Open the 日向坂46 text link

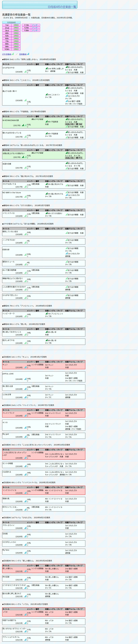[x=23, y=54]
